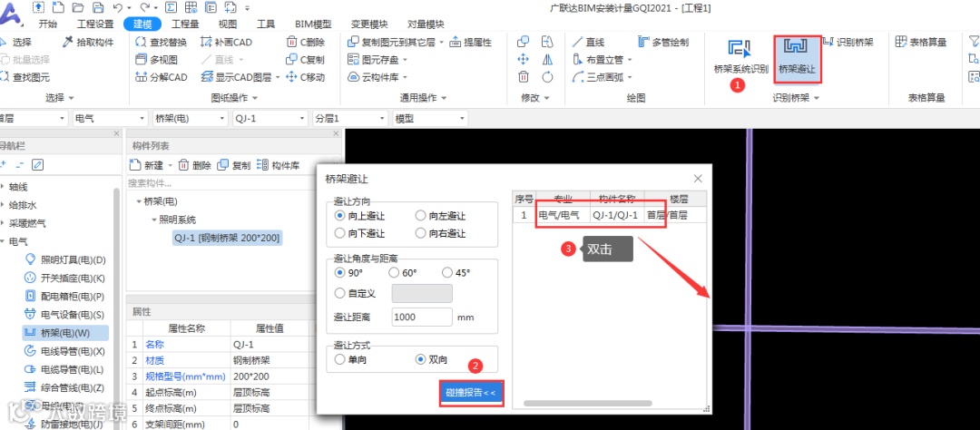Open 构件库 in component list toolbar
Viewport: 980px width, 430px height.
279,166
